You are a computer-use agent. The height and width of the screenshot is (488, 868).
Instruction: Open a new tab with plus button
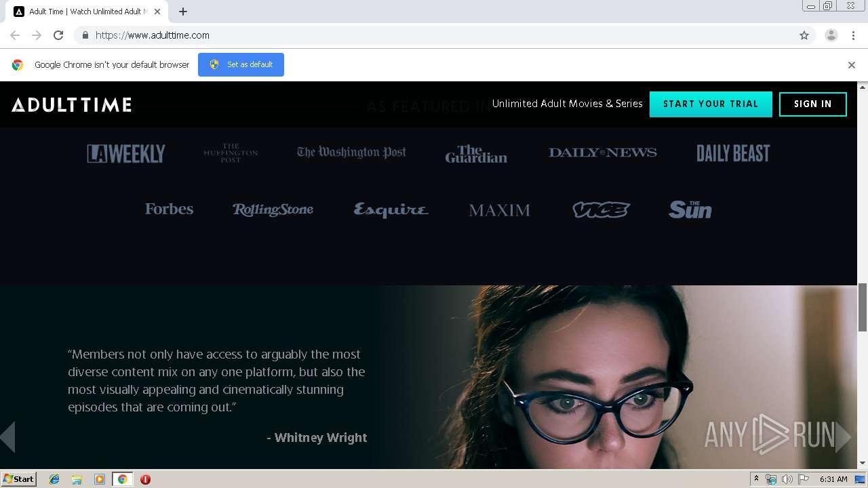[x=183, y=12]
